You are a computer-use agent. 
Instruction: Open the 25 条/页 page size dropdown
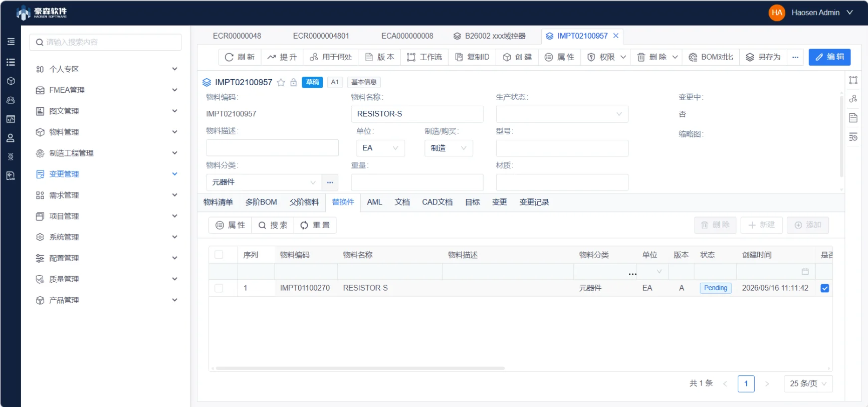(x=808, y=383)
